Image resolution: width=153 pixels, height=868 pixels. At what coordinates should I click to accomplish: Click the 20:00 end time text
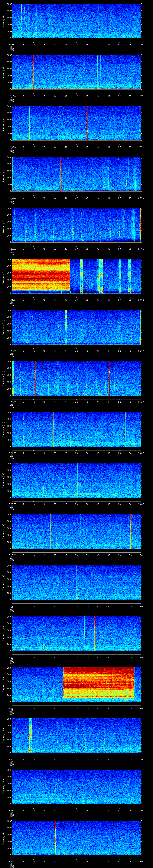(141, 198)
